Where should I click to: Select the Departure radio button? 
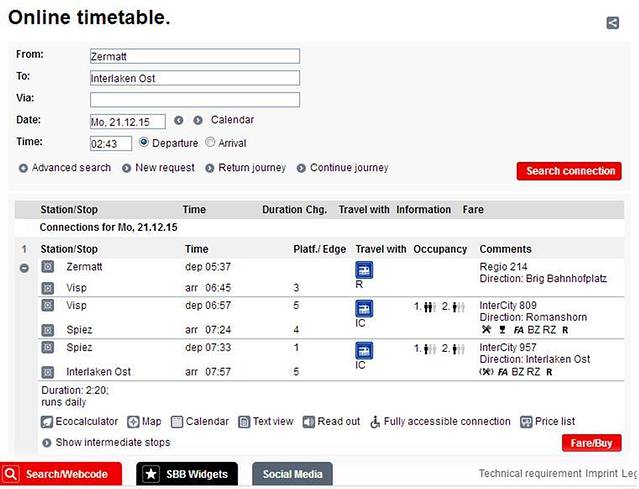pyautogui.click(x=144, y=143)
